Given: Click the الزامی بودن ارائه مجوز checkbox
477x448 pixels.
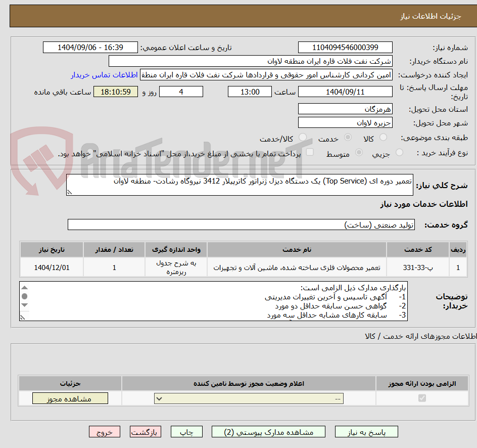Looking at the screenshot, I should tap(422, 398).
